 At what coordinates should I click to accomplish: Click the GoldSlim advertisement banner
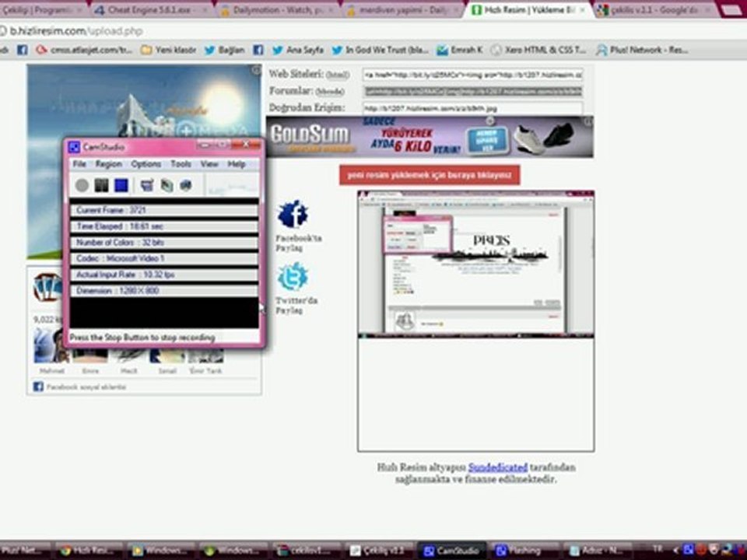pos(430,137)
